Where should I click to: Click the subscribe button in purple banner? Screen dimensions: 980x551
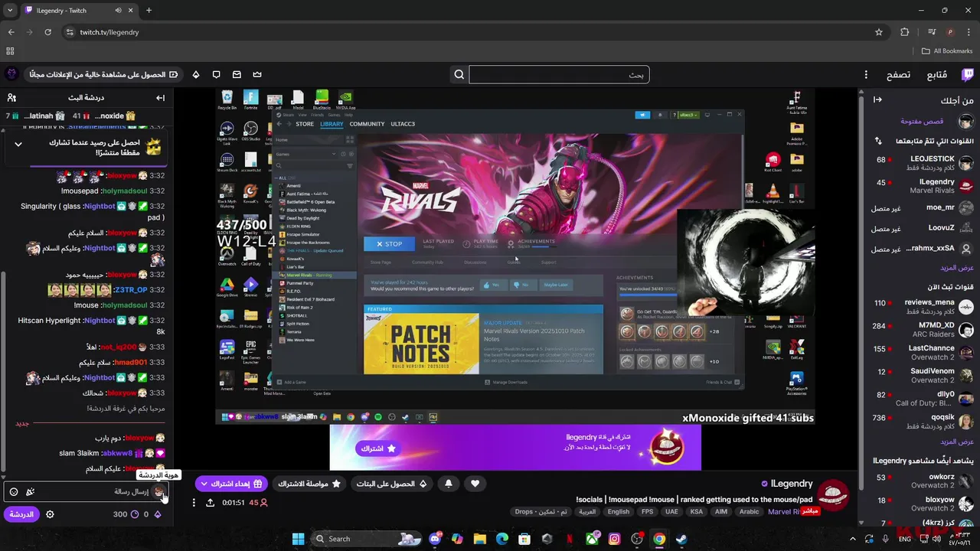378,448
